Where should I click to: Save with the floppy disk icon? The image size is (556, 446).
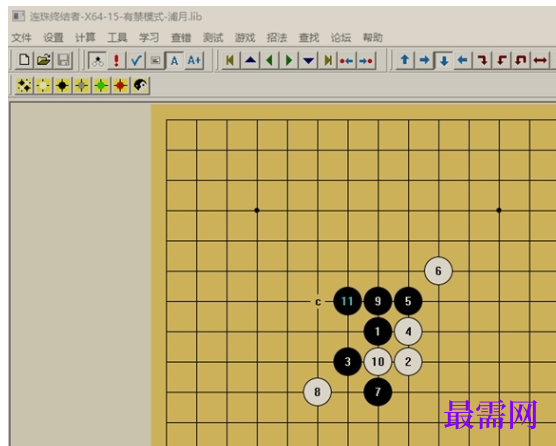(x=63, y=60)
